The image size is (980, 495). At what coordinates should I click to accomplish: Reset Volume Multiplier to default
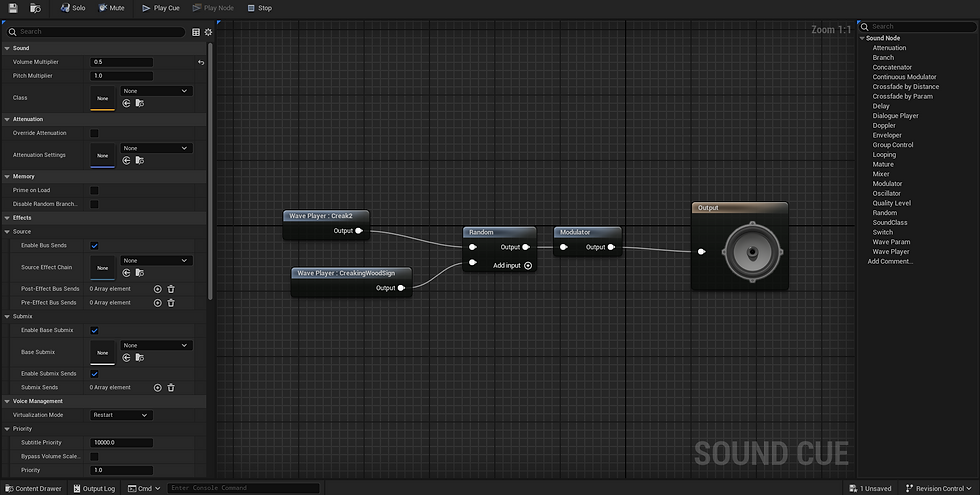click(x=201, y=62)
